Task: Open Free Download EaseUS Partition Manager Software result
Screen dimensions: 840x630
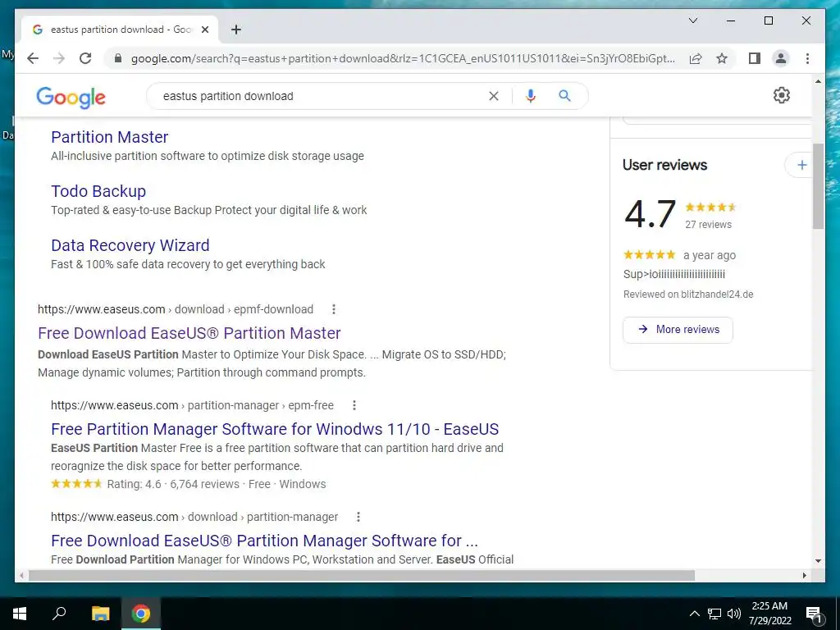Action: pos(265,541)
